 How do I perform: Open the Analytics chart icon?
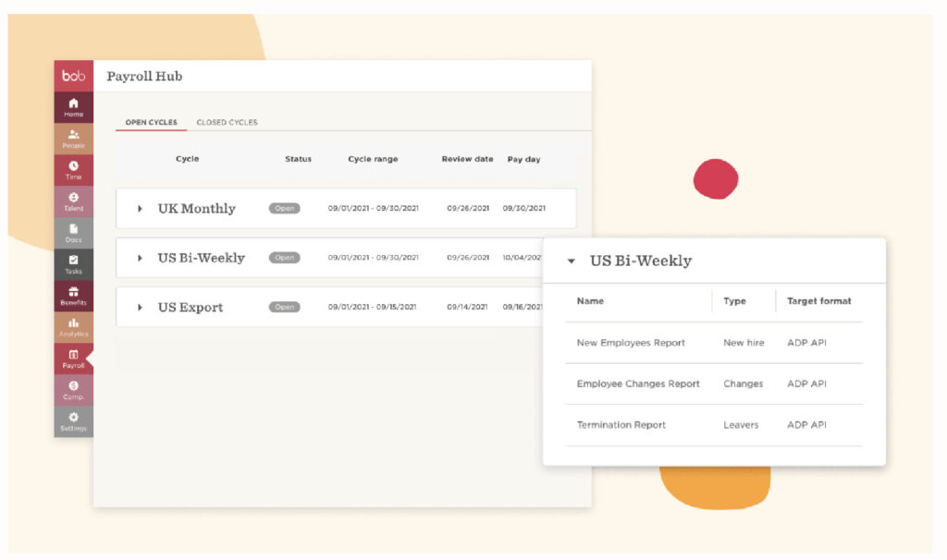(x=73, y=327)
